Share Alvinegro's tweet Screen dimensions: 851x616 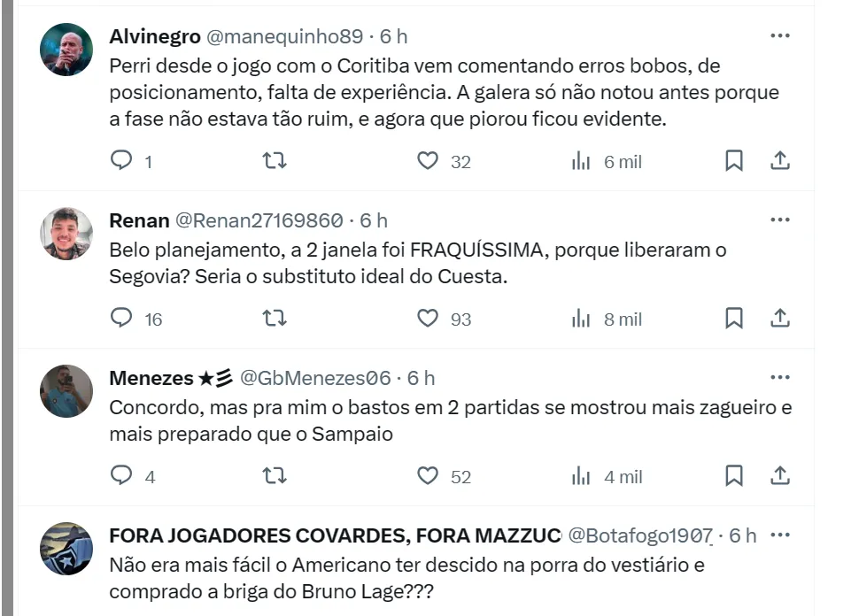[779, 161]
